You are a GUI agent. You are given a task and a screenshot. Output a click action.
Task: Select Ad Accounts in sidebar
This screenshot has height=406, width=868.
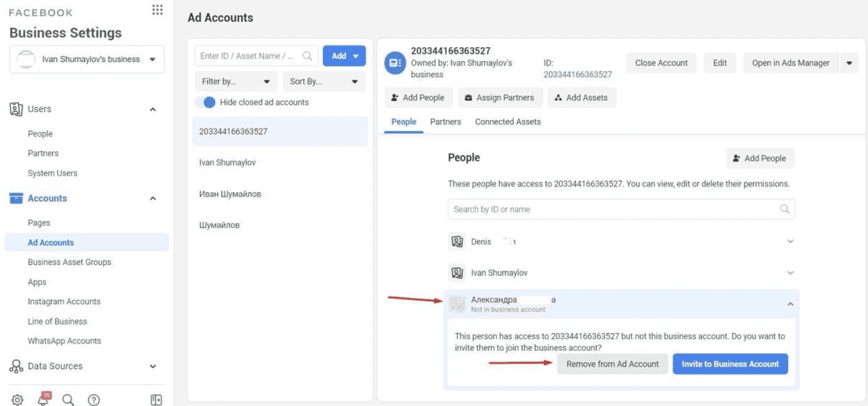[x=87, y=242]
